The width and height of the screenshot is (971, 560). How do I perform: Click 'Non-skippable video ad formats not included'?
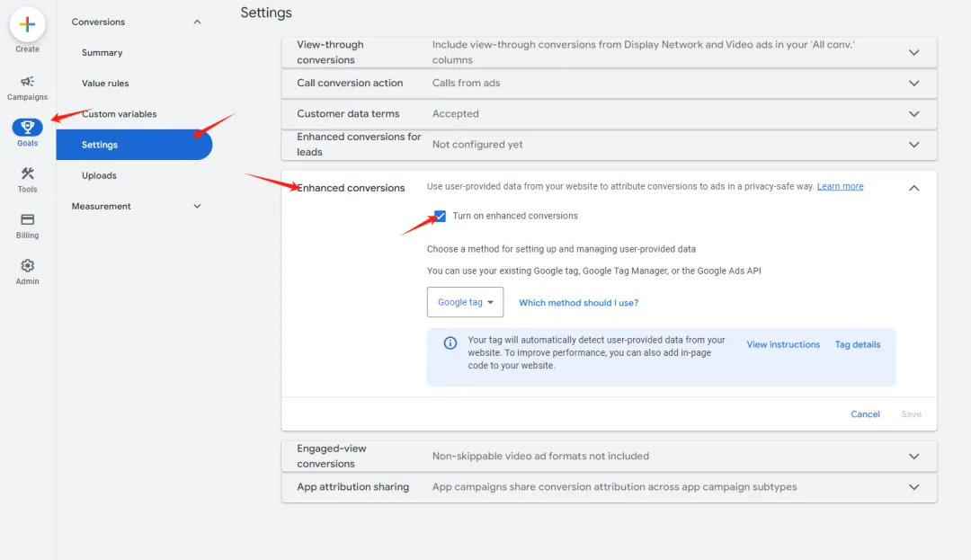[540, 456]
